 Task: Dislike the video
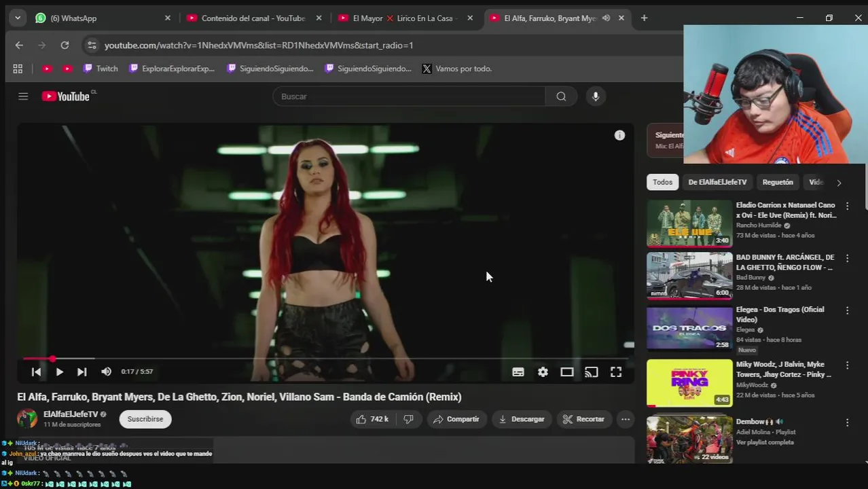[x=409, y=419]
